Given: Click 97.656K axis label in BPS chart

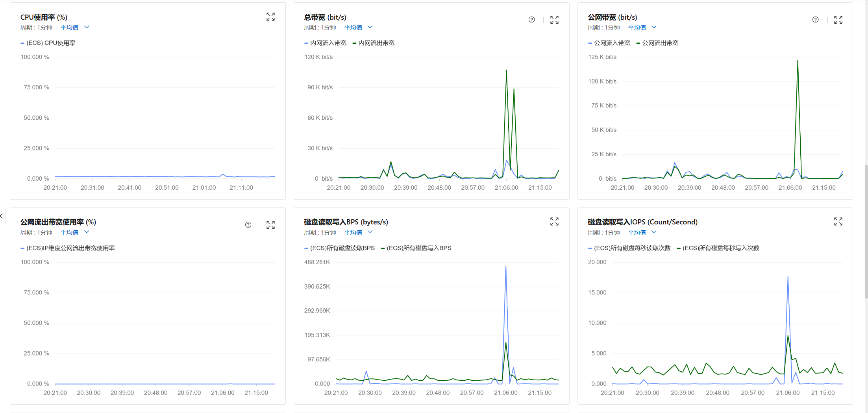Looking at the screenshot, I should click(319, 359).
